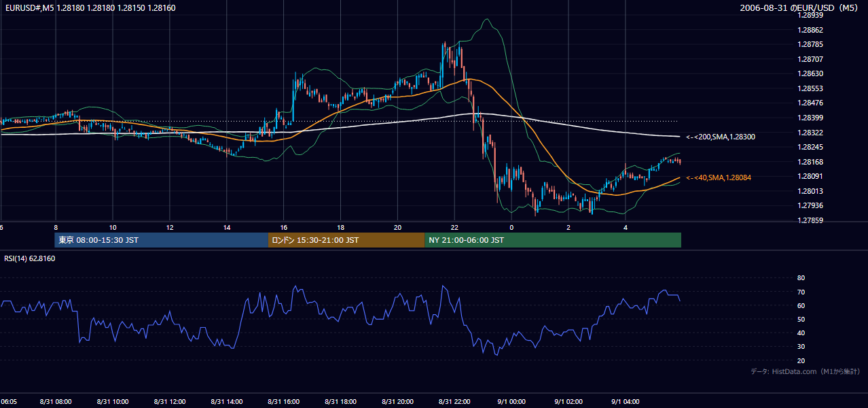Select the ロンドン 15:30-21:00 JST session bar
This screenshot has width=868, height=408.
[346, 240]
